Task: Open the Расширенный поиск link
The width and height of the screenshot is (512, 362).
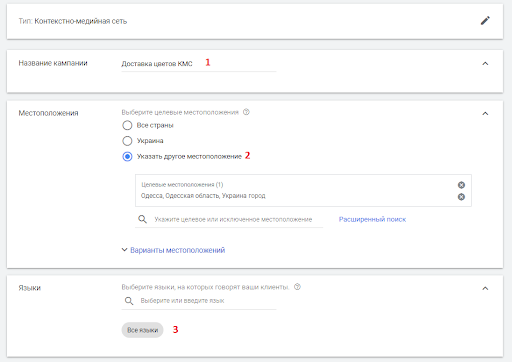Action: click(372, 219)
